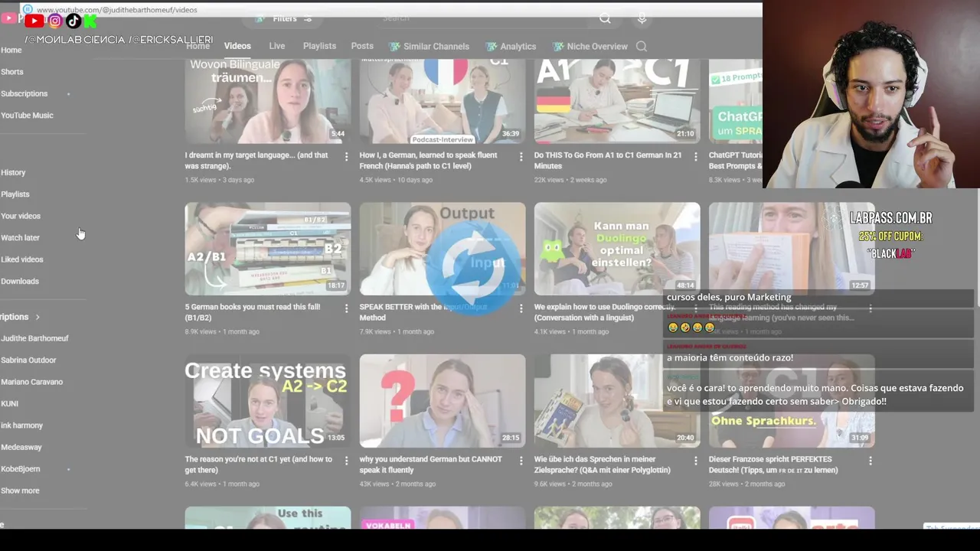This screenshot has height=551, width=980.
Task: Play the 'Kann man Duolingo optimal einstellen?' thumbnail
Action: click(x=617, y=249)
